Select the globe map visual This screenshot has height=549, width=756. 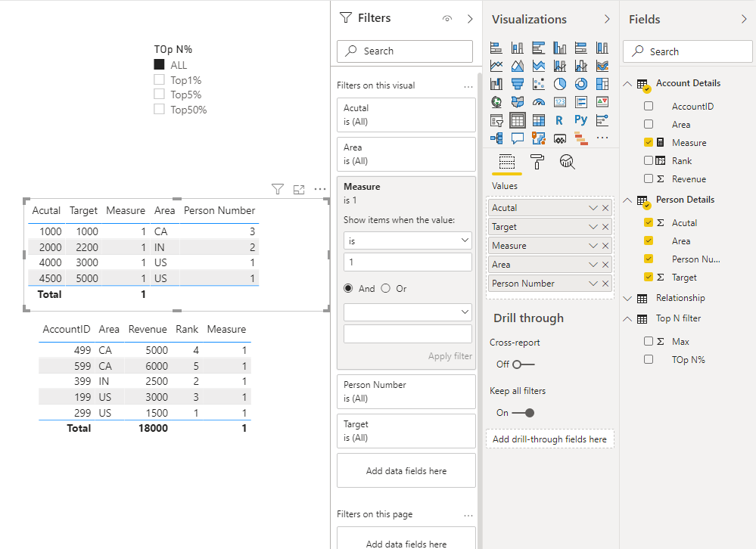pos(496,101)
